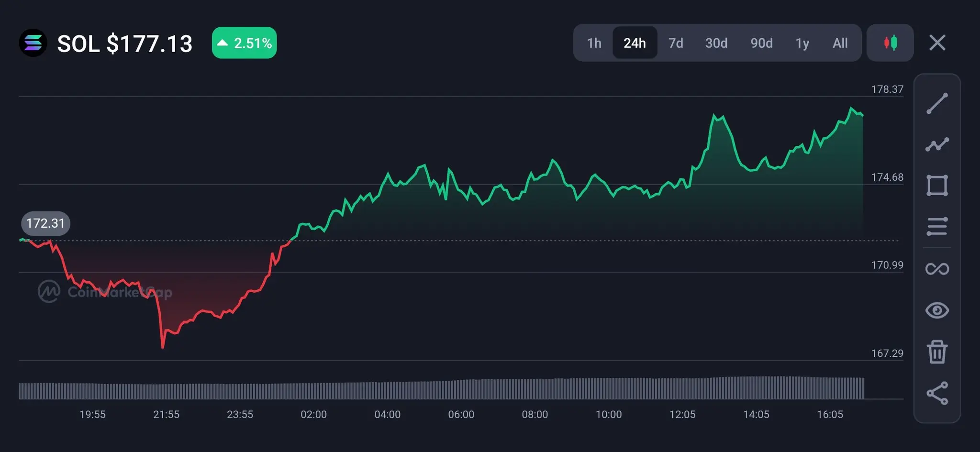The width and height of the screenshot is (980, 452).
Task: Switch to the 1y timeframe
Action: coord(802,43)
